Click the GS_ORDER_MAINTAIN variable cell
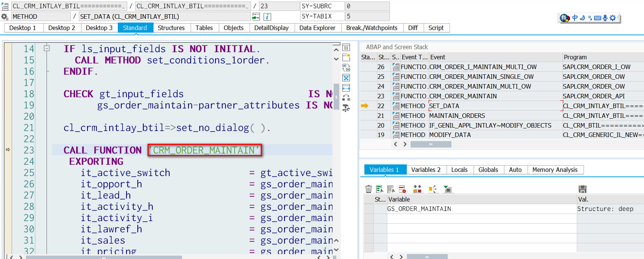Screen dimensions: 644x259 481,209
